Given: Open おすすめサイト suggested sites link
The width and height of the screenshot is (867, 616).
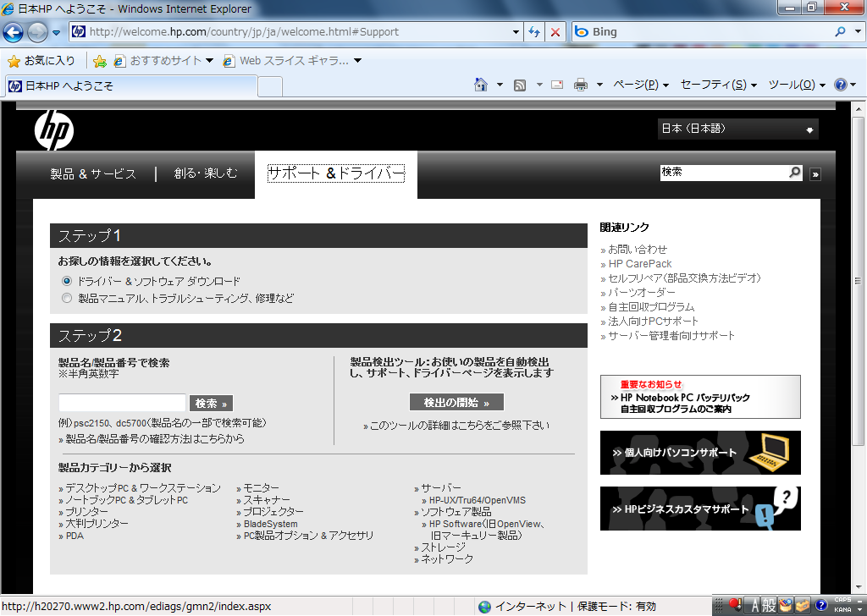Looking at the screenshot, I should 163,61.
